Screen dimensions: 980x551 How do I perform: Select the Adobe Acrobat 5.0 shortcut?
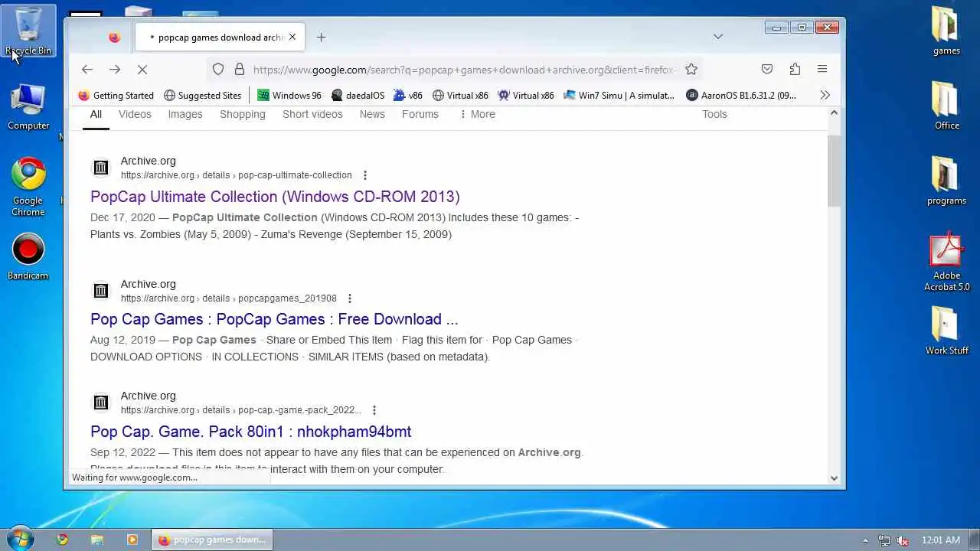tap(946, 262)
